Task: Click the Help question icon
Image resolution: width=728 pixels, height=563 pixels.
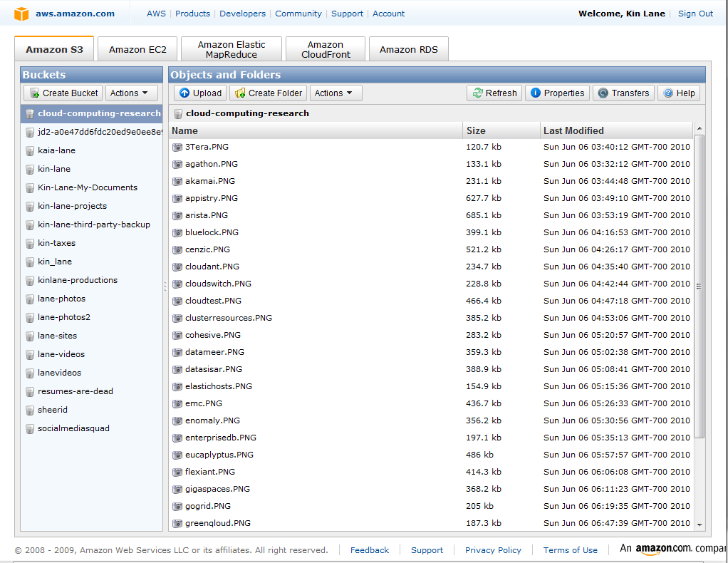Action: tap(668, 93)
